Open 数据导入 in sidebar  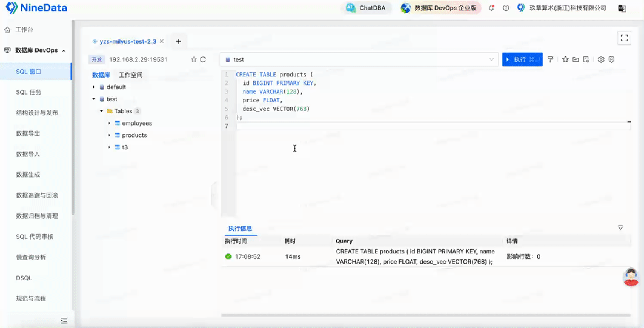(28, 154)
